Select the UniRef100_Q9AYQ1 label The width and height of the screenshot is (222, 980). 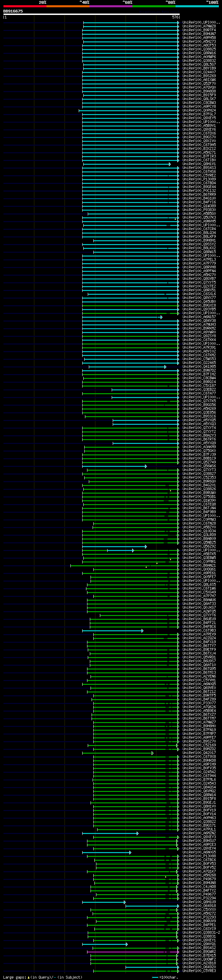(199, 944)
